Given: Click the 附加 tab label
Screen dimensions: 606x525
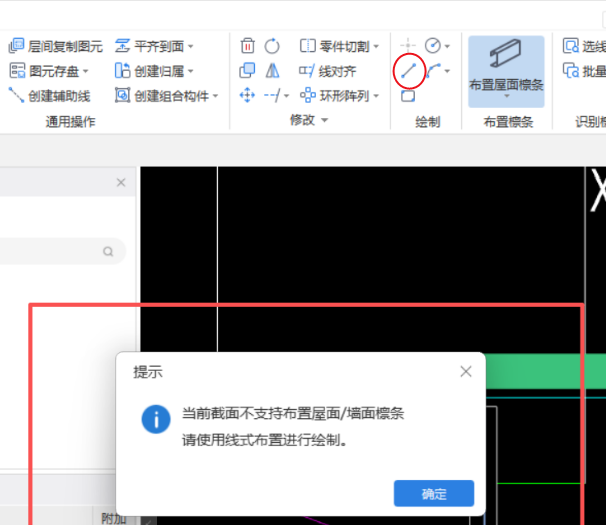Looking at the screenshot, I should 114,518.
